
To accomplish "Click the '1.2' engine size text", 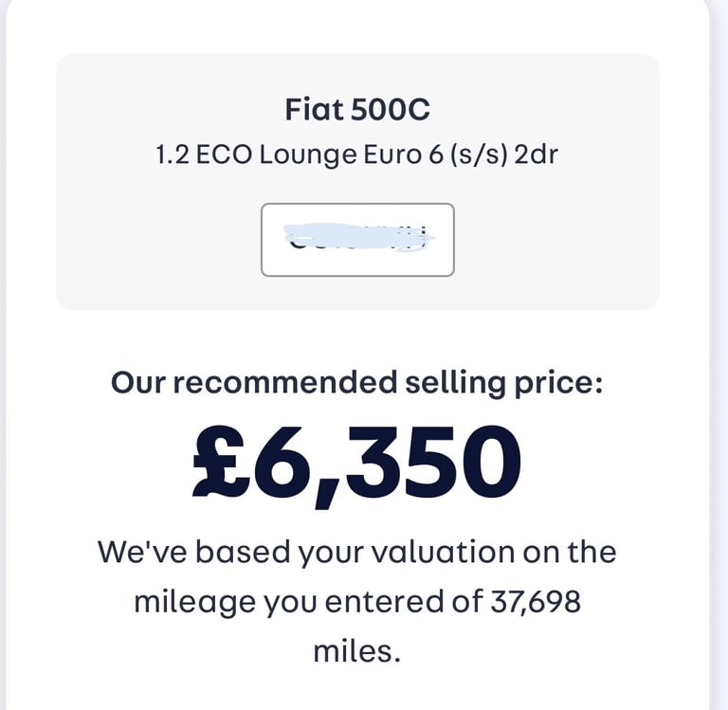I will pyautogui.click(x=176, y=155).
